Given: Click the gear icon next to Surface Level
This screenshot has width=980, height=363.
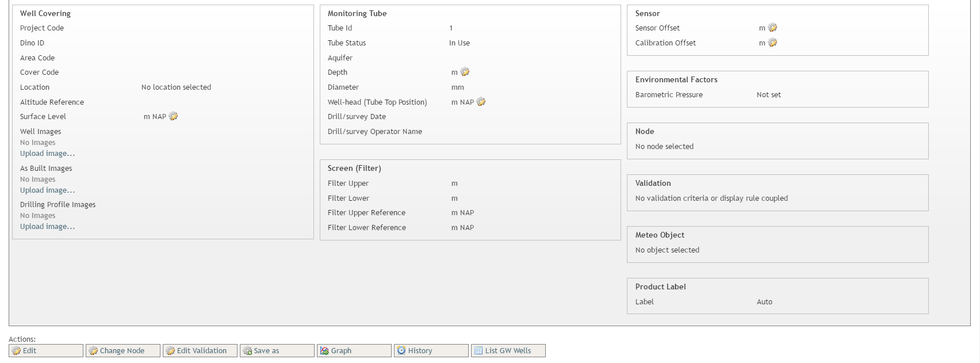Looking at the screenshot, I should point(173,116).
